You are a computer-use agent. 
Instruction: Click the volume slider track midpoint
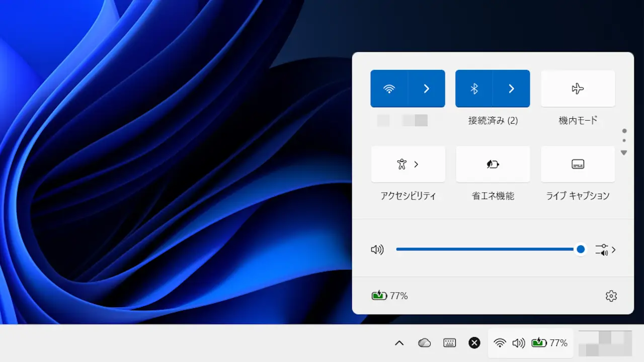coord(488,249)
